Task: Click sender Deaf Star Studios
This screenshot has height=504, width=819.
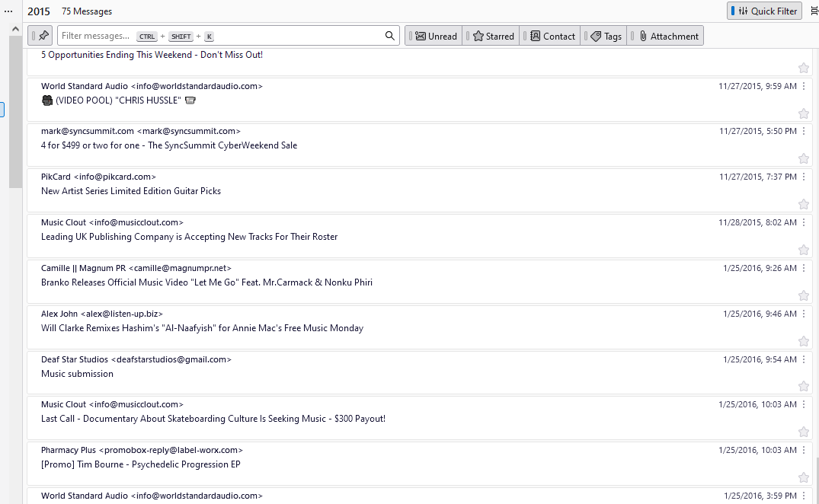Action: click(136, 359)
